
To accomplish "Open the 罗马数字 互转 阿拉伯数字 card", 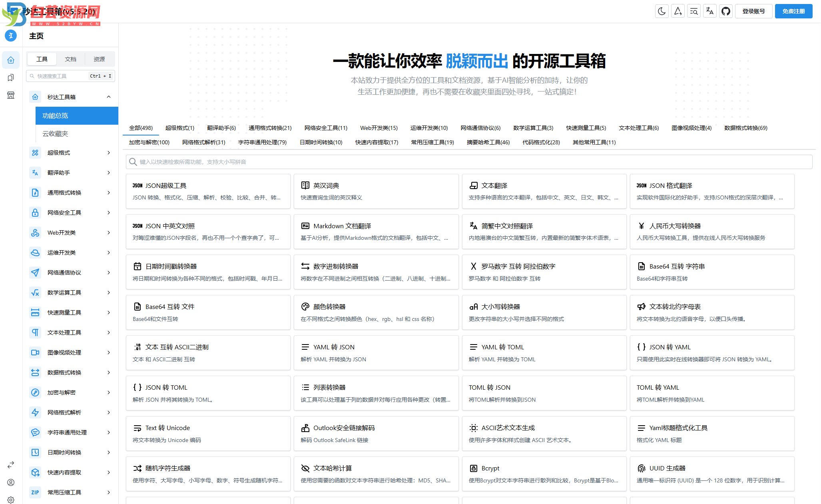I will [x=544, y=272].
